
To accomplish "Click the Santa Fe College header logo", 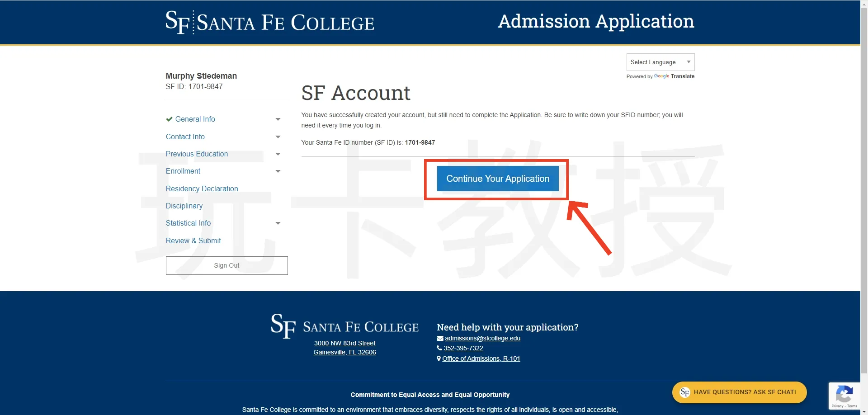I will pos(270,22).
